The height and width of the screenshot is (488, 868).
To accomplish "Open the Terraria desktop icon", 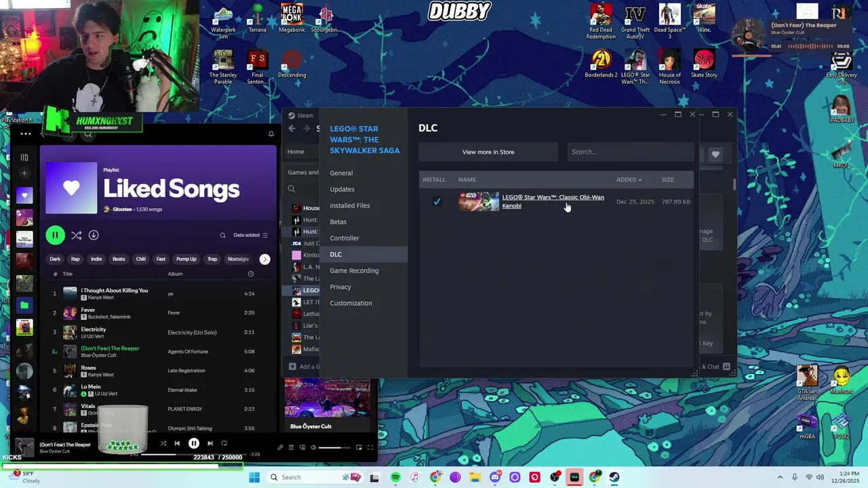I will [258, 19].
